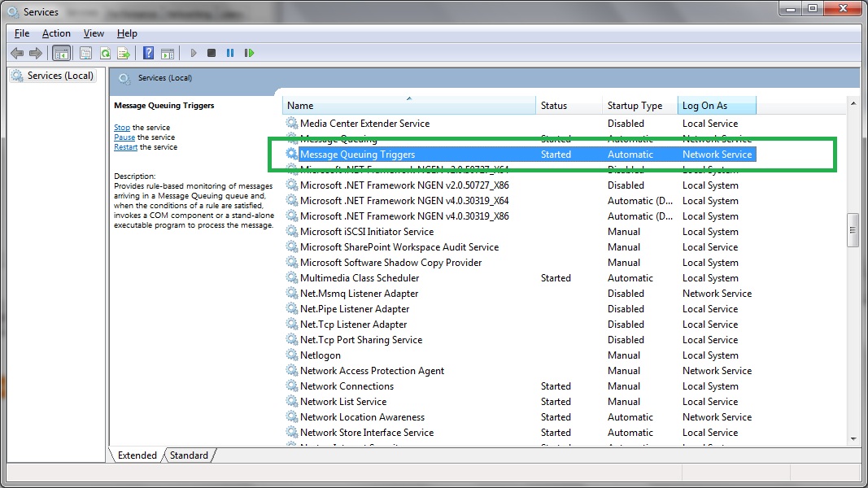Viewport: 868px width, 488px height.
Task: Click the Back navigation arrow
Action: click(x=17, y=53)
